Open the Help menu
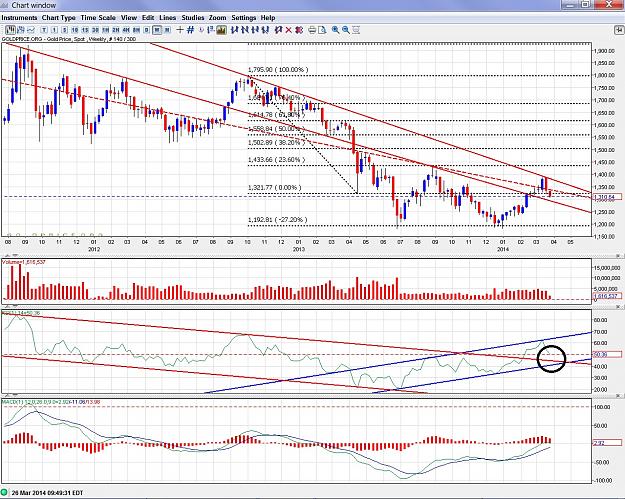This screenshot has height=499, width=625. point(268,18)
